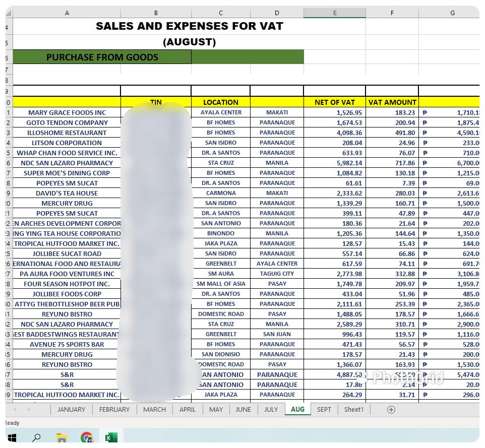Click AVENUE 75 SPORTS BAR cell
485x448 pixels.
(67, 344)
